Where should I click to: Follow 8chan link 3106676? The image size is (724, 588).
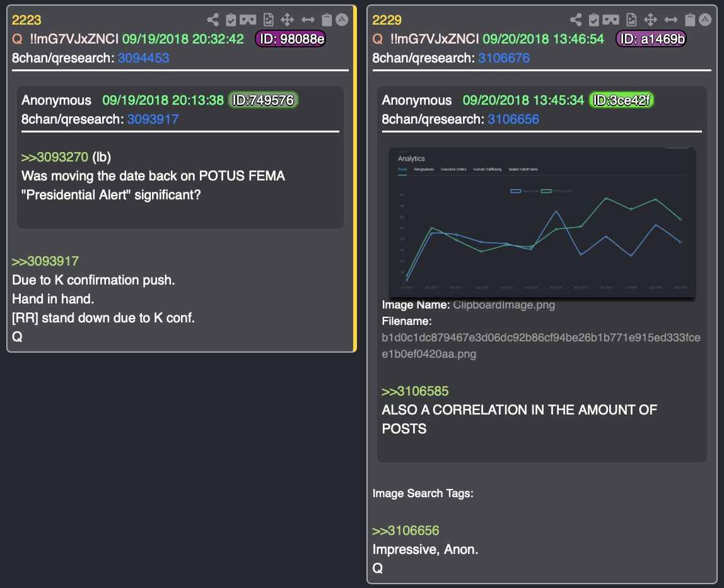coord(504,58)
